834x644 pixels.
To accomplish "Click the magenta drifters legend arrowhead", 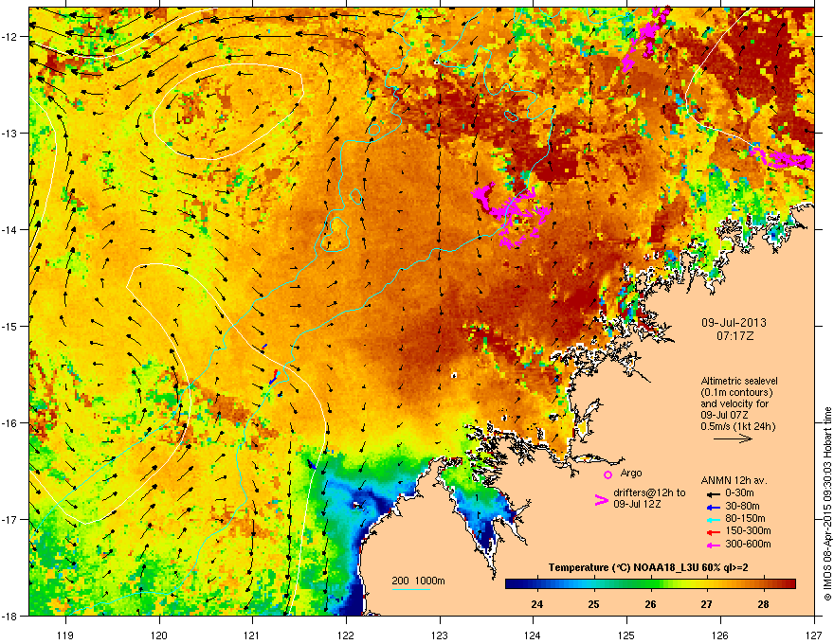I will click(x=601, y=499).
